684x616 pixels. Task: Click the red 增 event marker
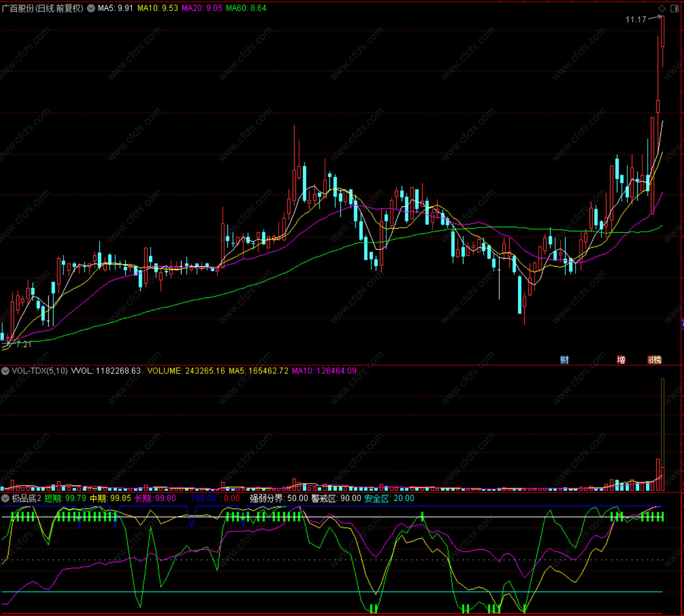pos(621,360)
